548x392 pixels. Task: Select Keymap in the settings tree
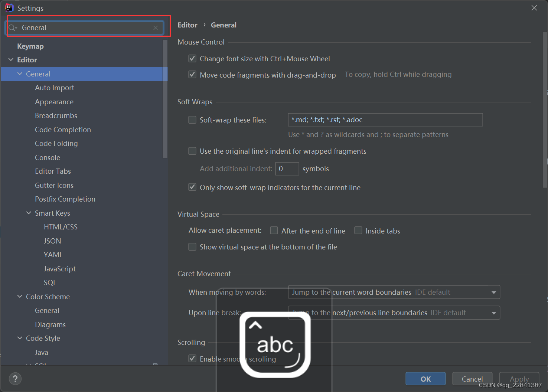(30, 46)
